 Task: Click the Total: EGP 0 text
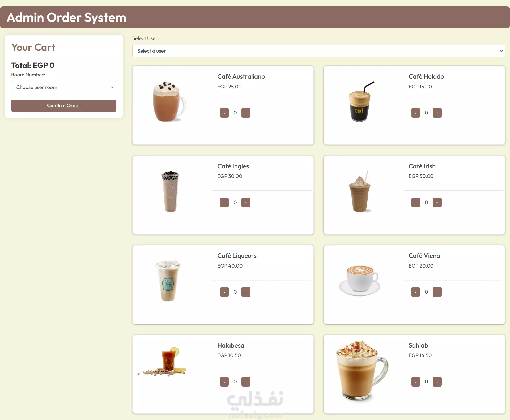33,65
